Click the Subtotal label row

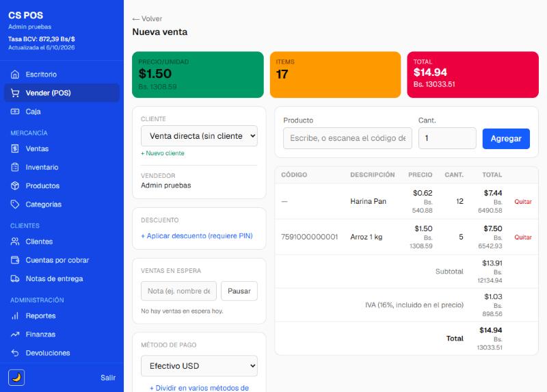449,272
